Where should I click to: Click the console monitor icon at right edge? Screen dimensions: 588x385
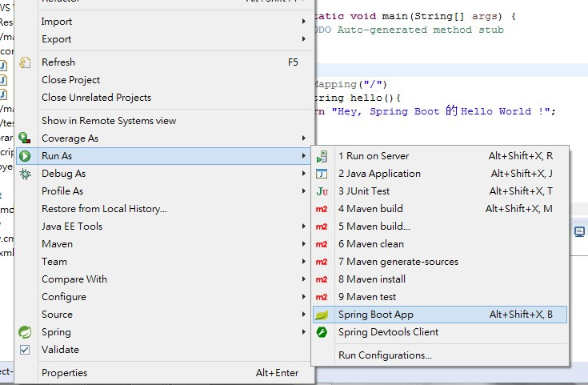(579, 232)
